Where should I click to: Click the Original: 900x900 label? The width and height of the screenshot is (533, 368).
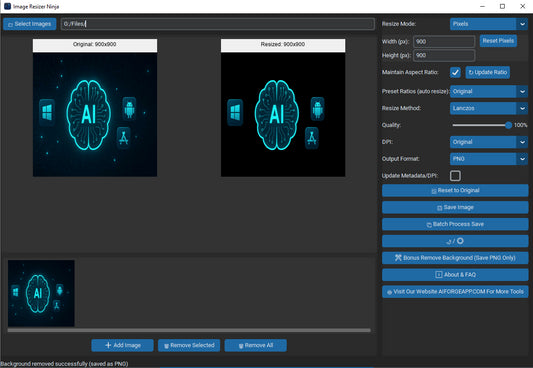95,45
